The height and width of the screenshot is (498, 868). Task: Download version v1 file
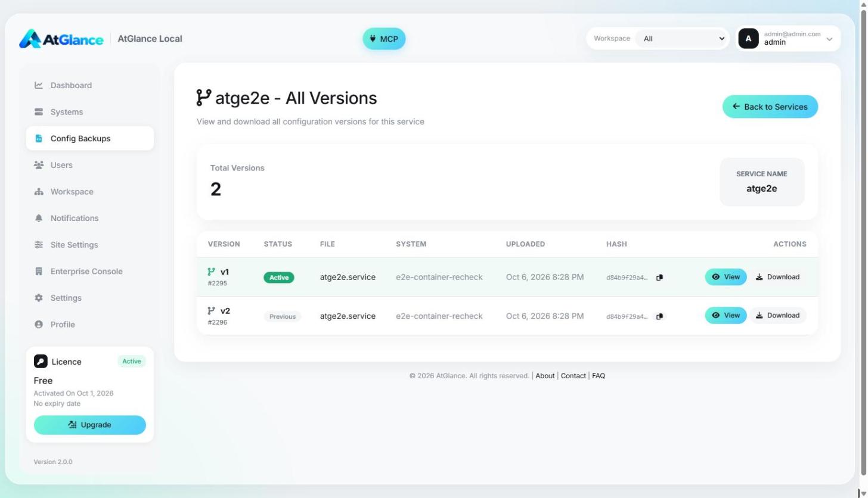[777, 277]
